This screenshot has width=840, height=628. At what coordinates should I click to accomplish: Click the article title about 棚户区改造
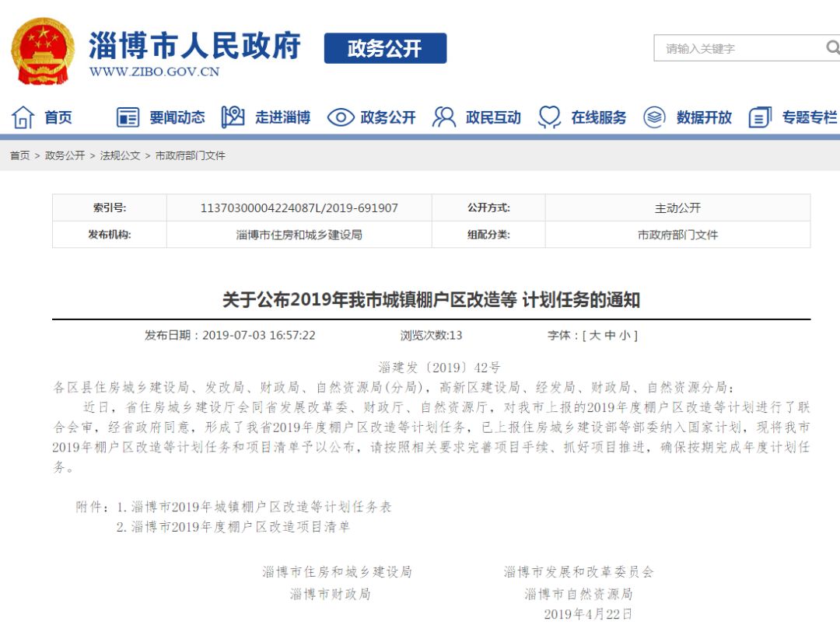[431, 300]
